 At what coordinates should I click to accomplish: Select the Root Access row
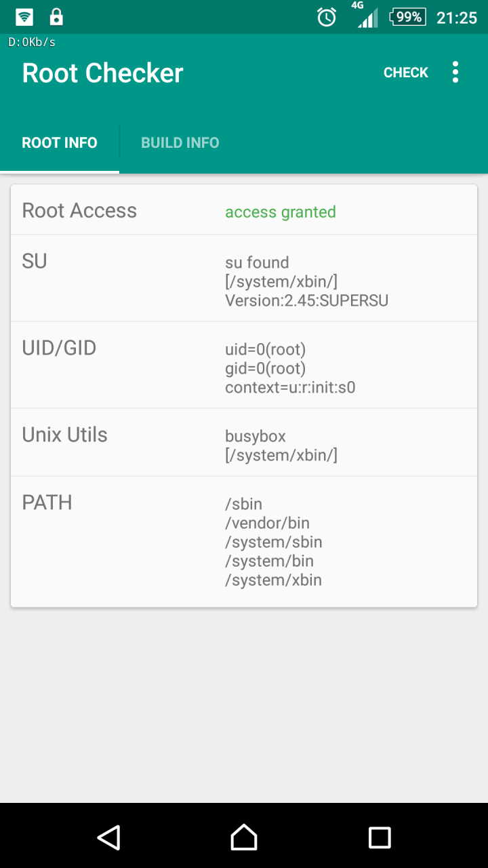click(244, 210)
